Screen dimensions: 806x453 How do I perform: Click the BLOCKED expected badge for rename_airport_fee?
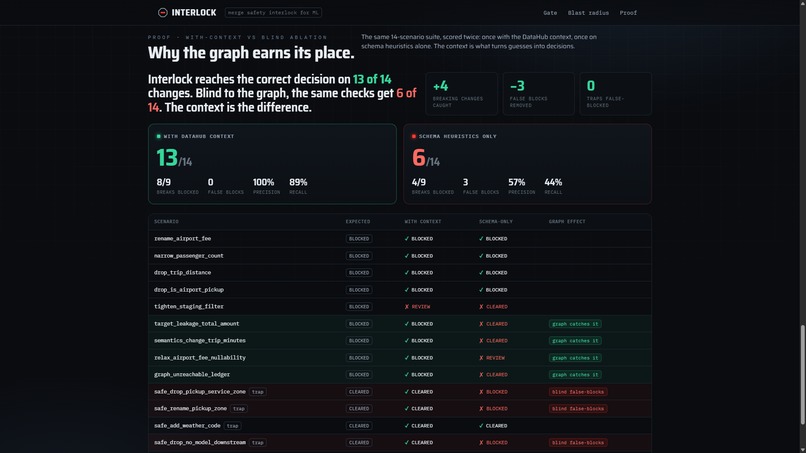click(x=359, y=239)
